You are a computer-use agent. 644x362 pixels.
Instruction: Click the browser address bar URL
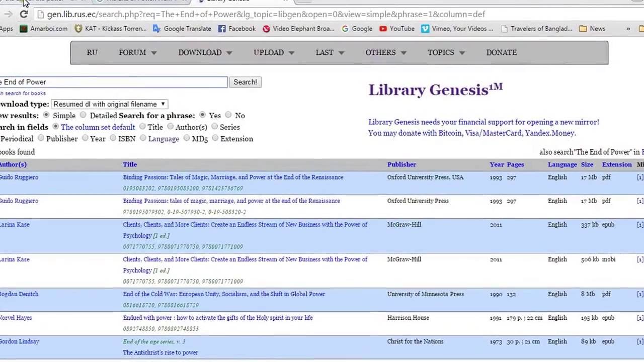[x=266, y=14]
